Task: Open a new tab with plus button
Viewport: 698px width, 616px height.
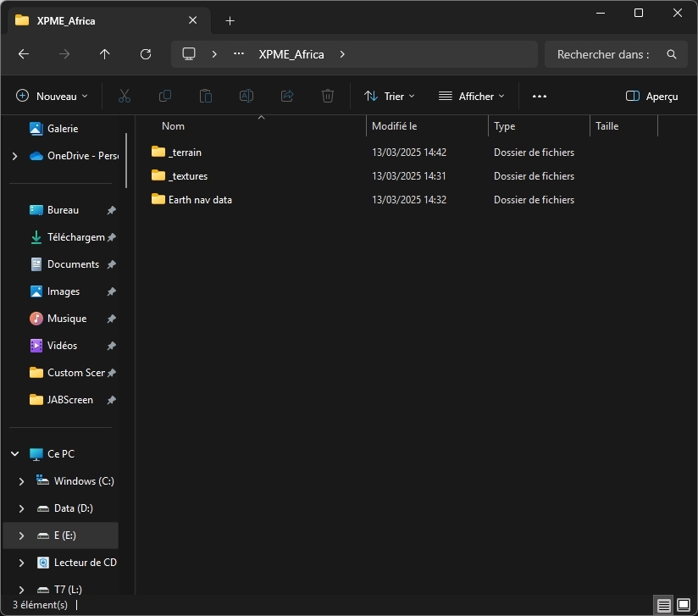Action: 230,20
